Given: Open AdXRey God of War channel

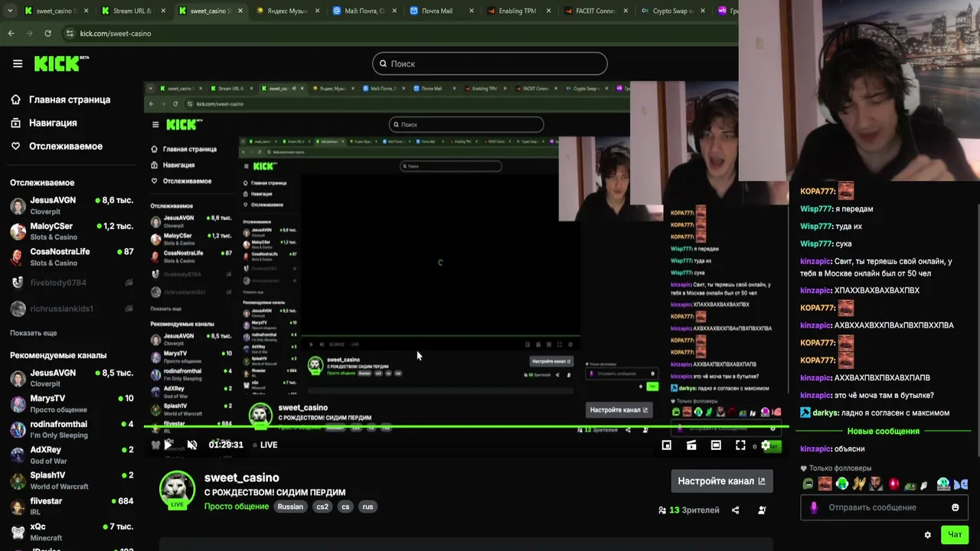Looking at the screenshot, I should pos(73,455).
